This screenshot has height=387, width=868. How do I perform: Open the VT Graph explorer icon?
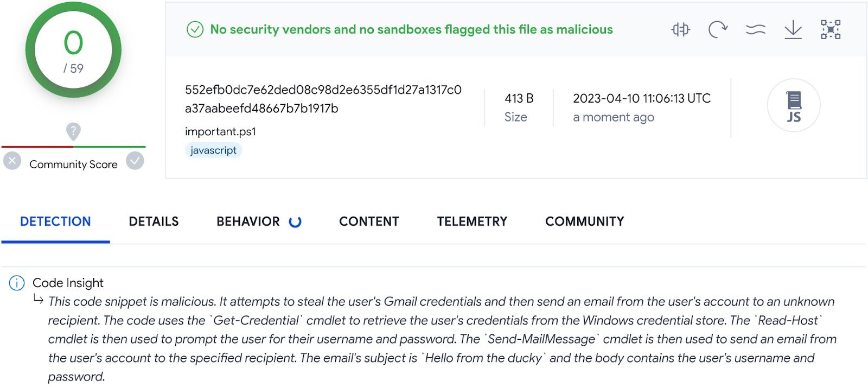pyautogui.click(x=831, y=30)
